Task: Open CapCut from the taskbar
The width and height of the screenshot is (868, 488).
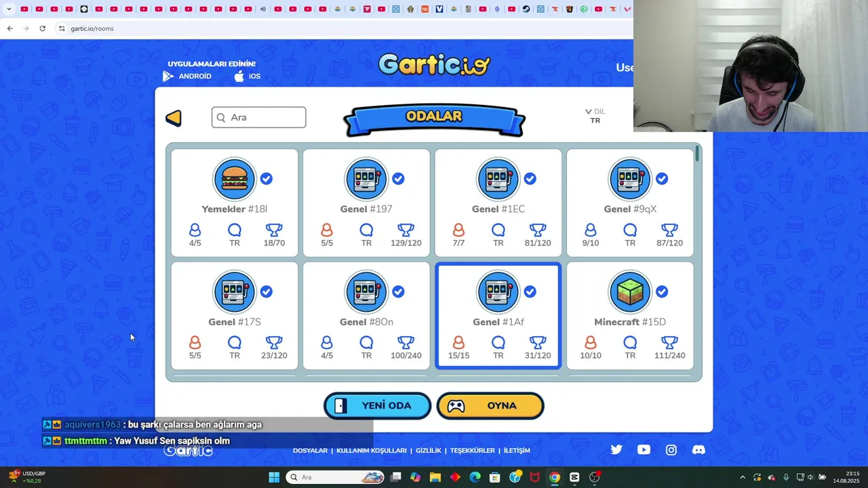Action: click(x=574, y=477)
